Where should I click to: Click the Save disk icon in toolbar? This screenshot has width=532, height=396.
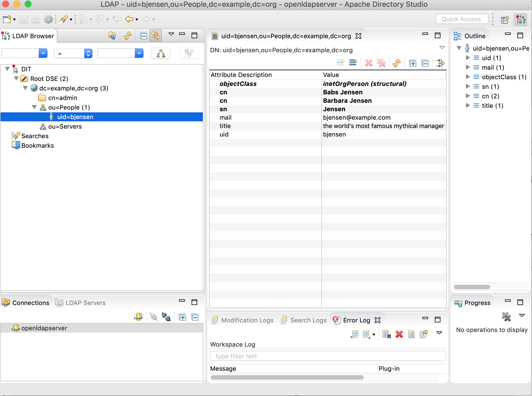pos(24,19)
